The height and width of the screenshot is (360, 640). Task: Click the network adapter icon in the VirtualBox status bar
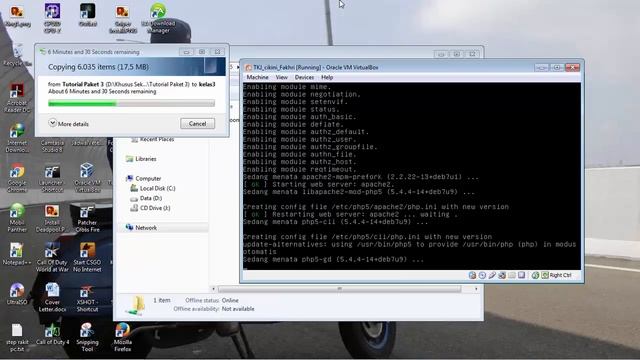coord(502,276)
